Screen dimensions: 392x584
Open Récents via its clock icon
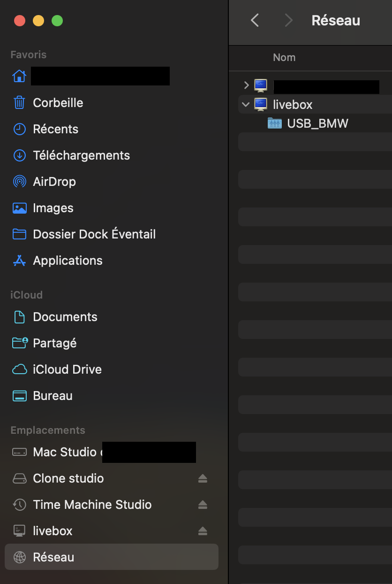click(x=19, y=129)
